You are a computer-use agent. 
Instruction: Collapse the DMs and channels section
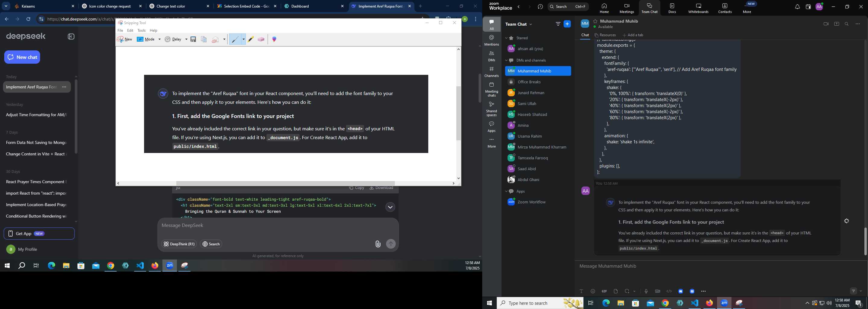506,60
